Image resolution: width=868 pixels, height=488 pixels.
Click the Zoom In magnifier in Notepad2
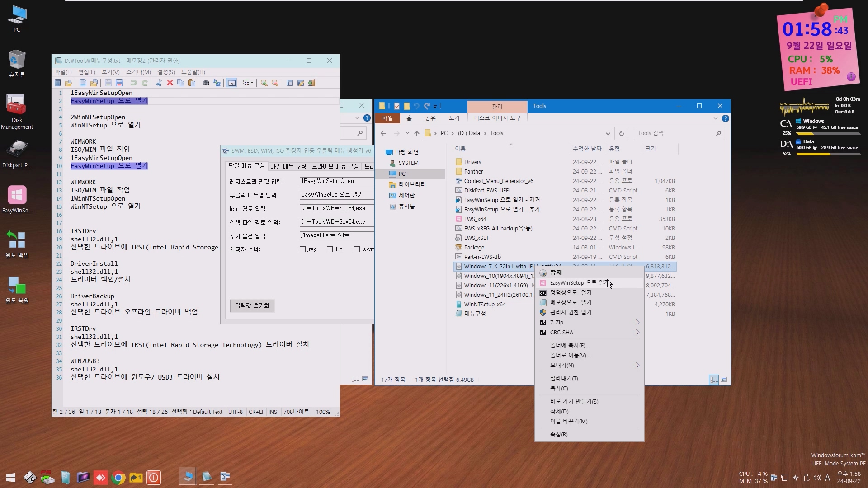264,83
